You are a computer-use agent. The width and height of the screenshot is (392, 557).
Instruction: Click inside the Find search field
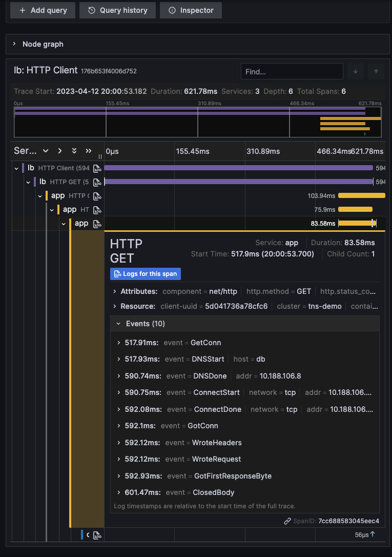click(292, 70)
